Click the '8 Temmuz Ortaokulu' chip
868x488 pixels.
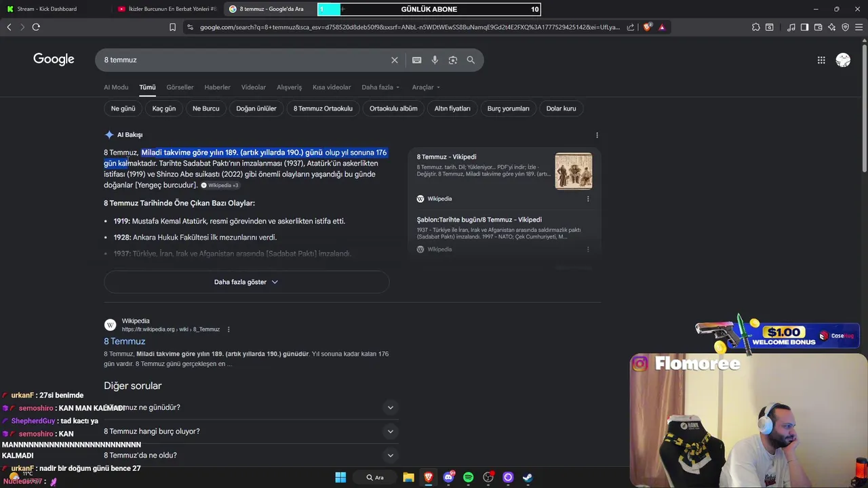click(323, 108)
